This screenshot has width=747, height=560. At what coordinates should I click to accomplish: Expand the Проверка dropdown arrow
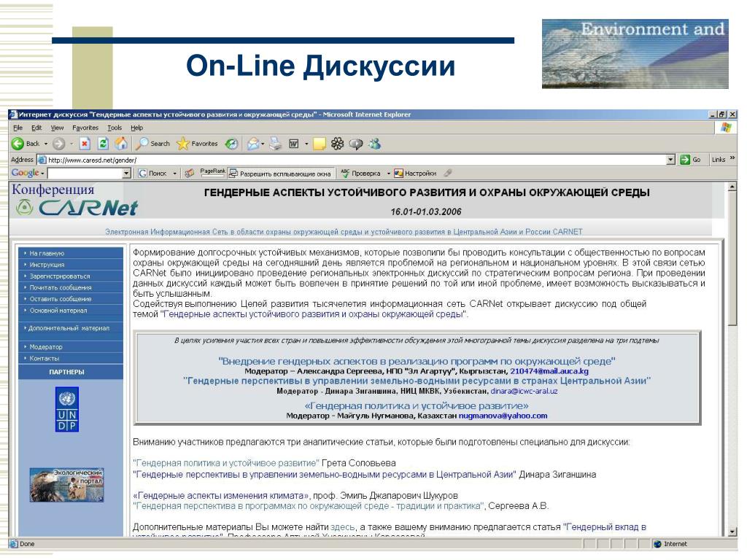(388, 174)
